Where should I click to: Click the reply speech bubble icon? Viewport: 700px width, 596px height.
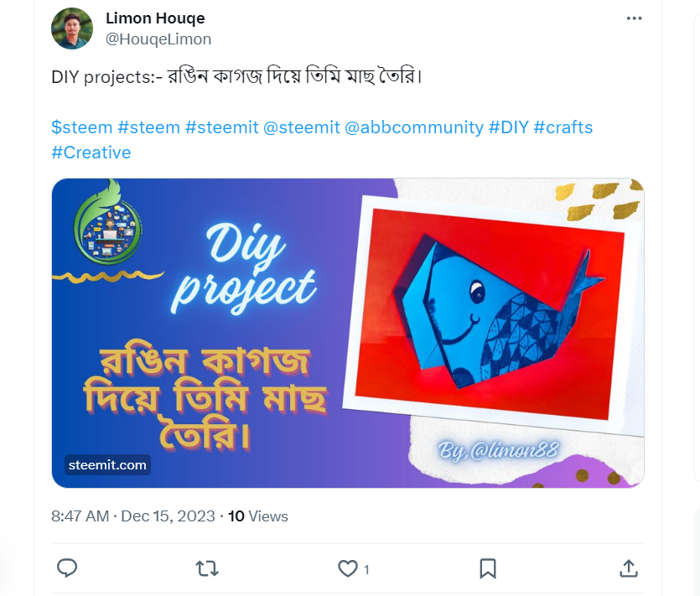[67, 568]
